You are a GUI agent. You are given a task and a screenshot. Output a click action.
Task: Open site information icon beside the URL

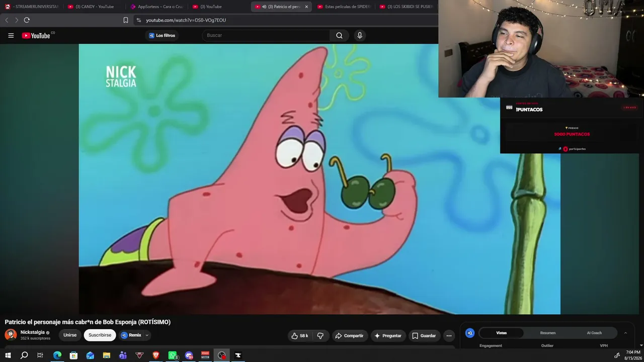139,20
